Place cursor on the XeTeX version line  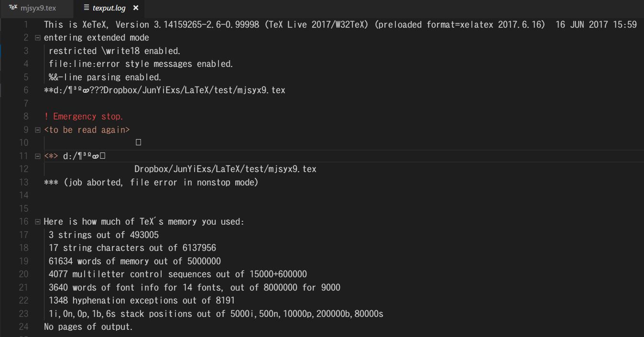(x=191, y=24)
